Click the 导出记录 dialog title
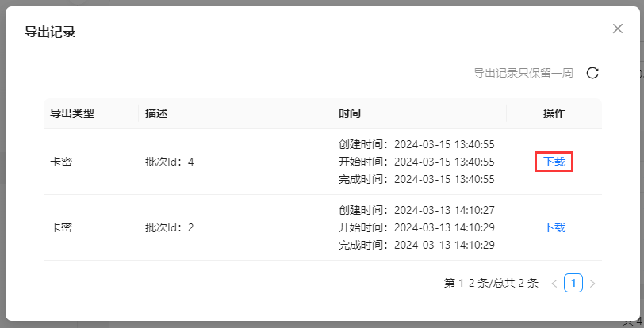The width and height of the screenshot is (644, 328). [50, 32]
